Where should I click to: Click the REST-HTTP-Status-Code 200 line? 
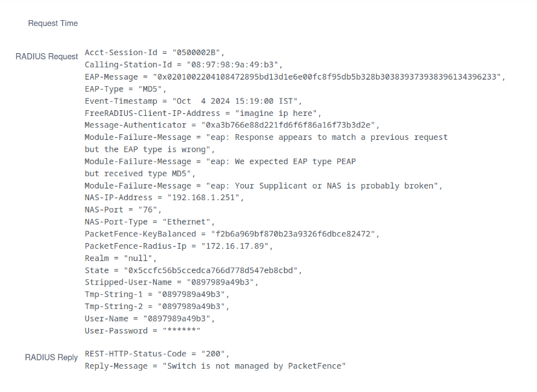(x=157, y=354)
